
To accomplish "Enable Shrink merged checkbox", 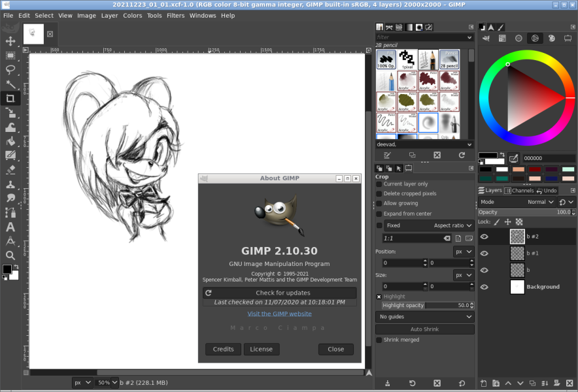I will click(379, 340).
